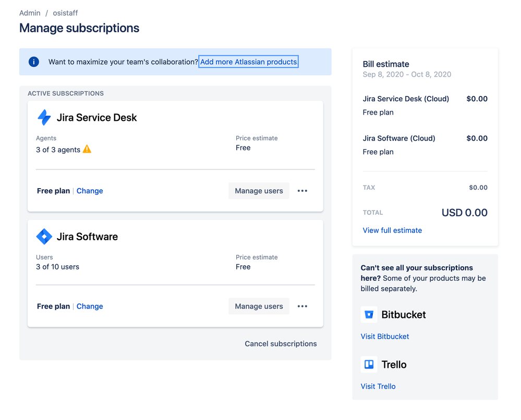The height and width of the screenshot is (420, 521).
Task: Open Add more Atlassian products link
Action: [249, 62]
